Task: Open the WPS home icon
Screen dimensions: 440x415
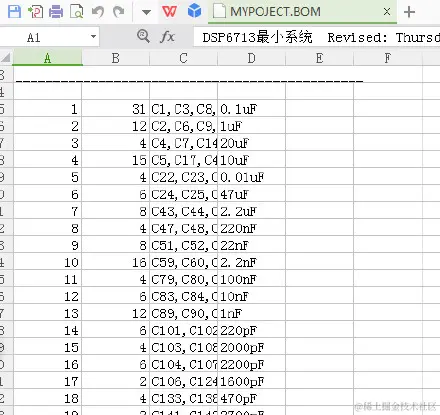Action: point(169,12)
